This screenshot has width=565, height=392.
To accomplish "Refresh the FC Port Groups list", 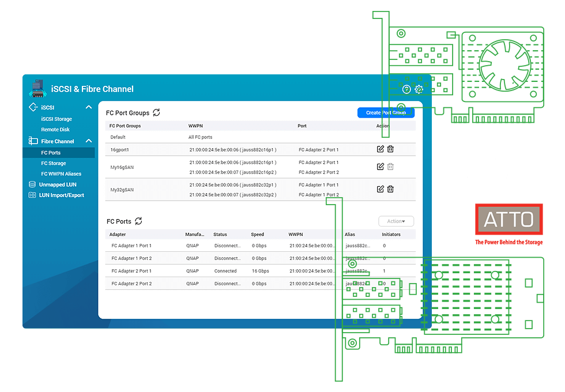I will point(156,113).
